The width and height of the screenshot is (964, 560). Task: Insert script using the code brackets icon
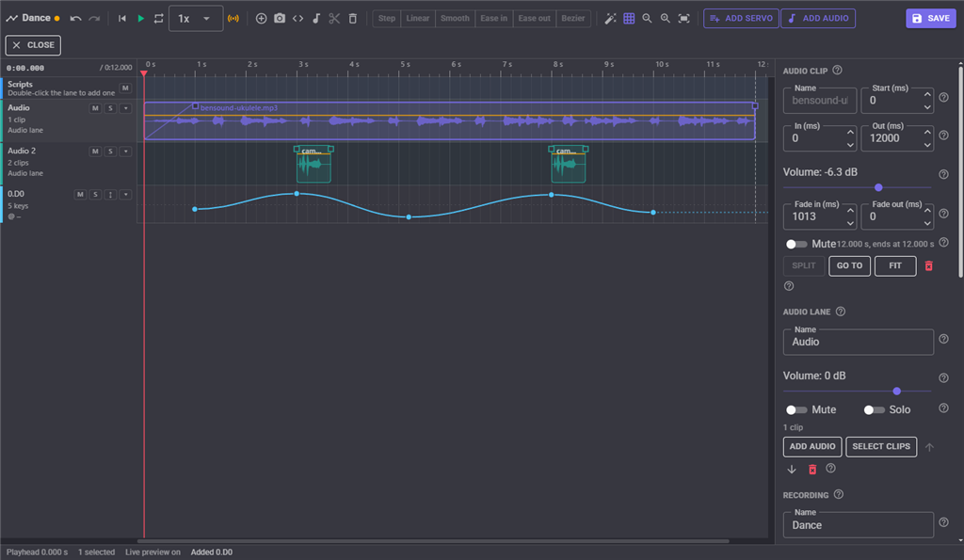pos(298,19)
